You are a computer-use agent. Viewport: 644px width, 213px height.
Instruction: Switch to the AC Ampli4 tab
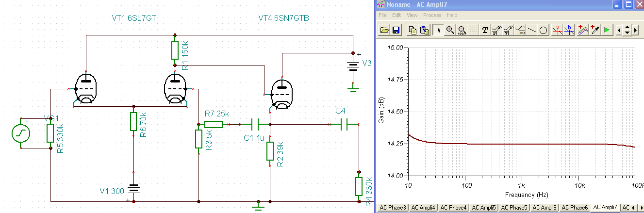point(423,208)
